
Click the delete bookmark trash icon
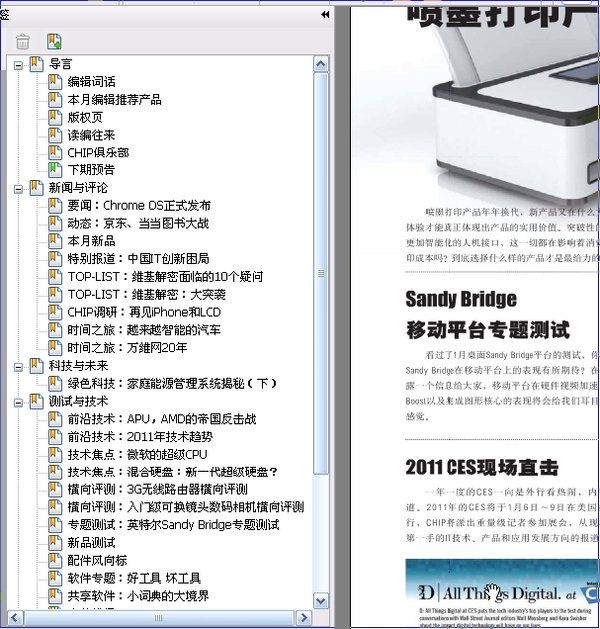[22, 41]
